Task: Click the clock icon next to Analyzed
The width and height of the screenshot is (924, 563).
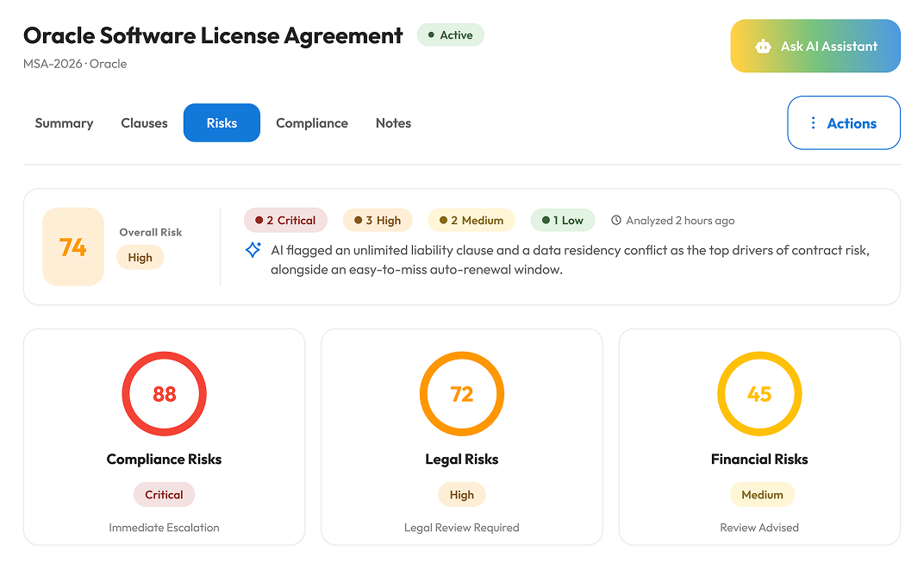Action: [x=615, y=220]
